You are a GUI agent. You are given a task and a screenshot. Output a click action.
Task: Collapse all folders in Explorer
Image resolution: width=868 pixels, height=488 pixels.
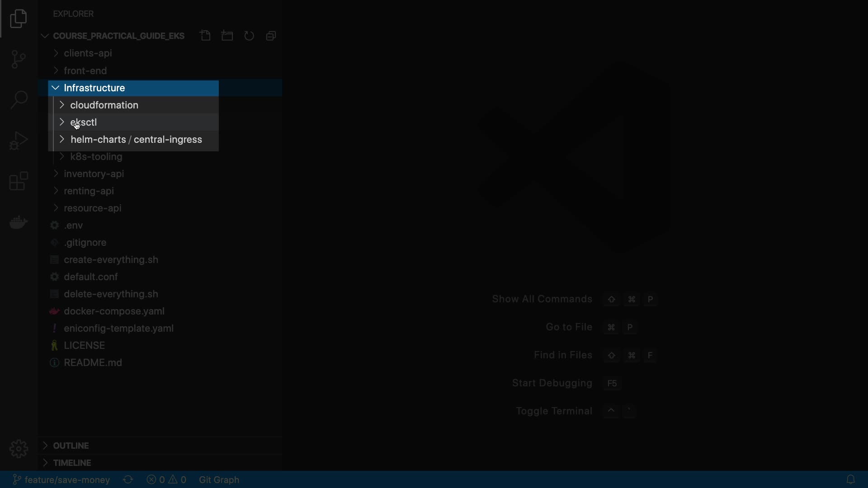(x=271, y=36)
